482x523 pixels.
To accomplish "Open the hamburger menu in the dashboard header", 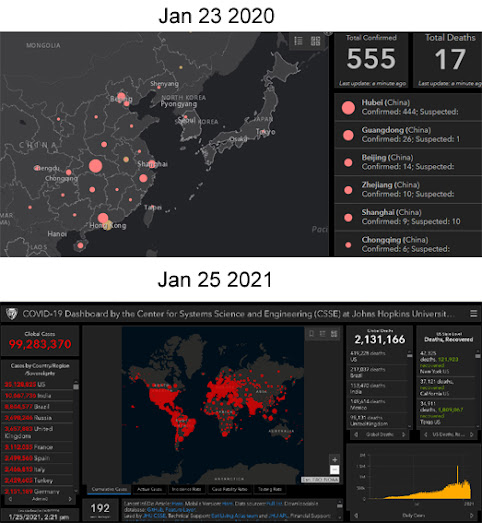I will point(473,314).
